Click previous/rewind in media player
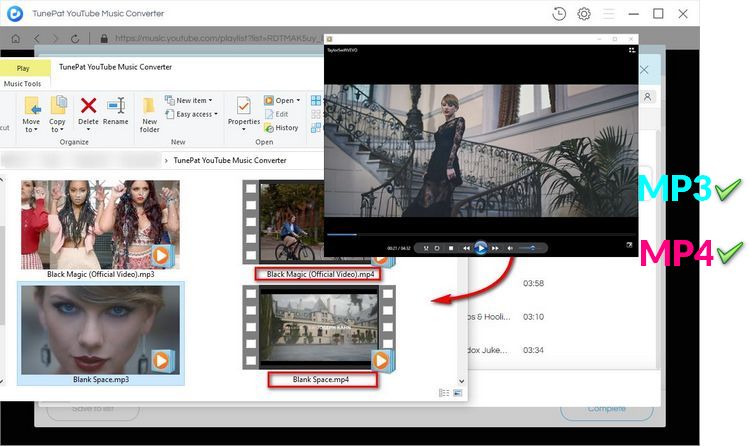 pyautogui.click(x=466, y=248)
